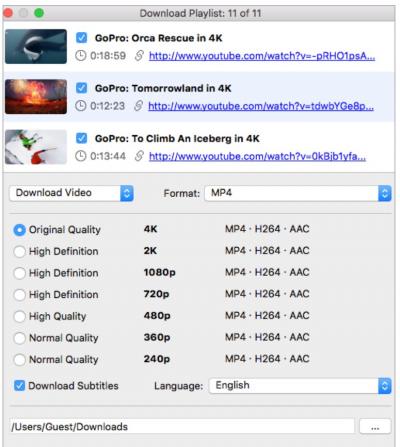Viewport: 400px width, 447px height.
Task: Click the clock icon beside 0:13:44
Action: pyautogui.click(x=81, y=156)
